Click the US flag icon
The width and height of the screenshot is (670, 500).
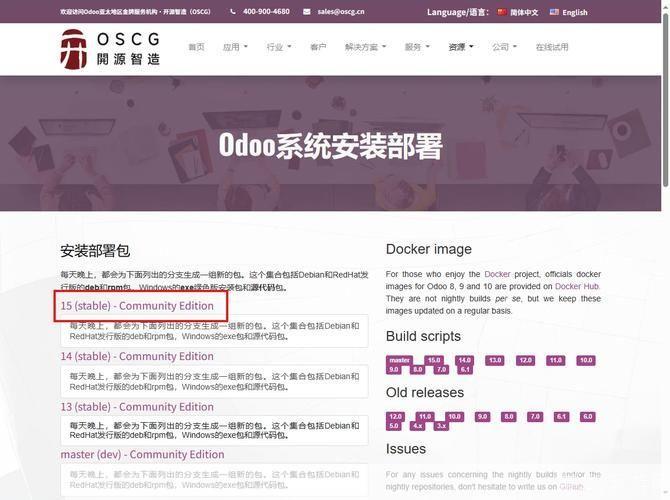pyautogui.click(x=554, y=12)
